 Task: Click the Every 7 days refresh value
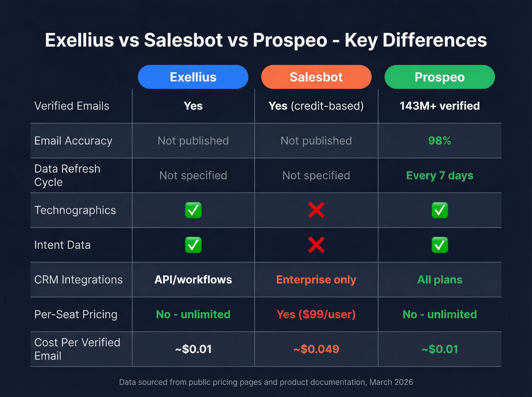440,176
